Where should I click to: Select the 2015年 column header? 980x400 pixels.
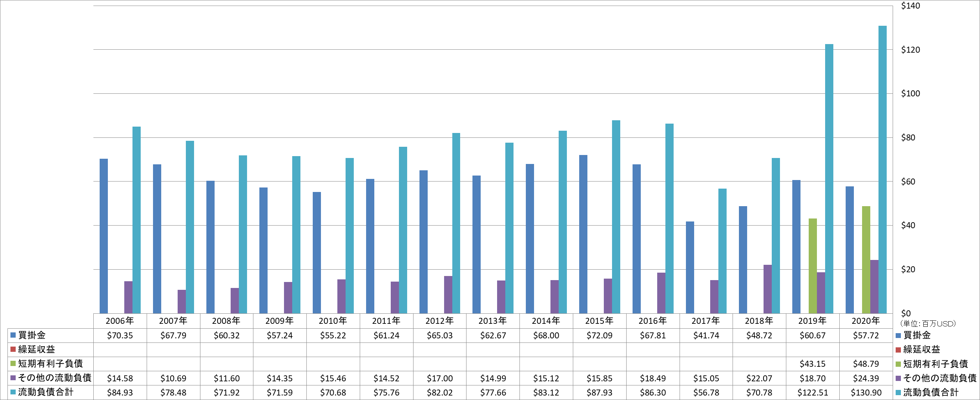click(599, 321)
